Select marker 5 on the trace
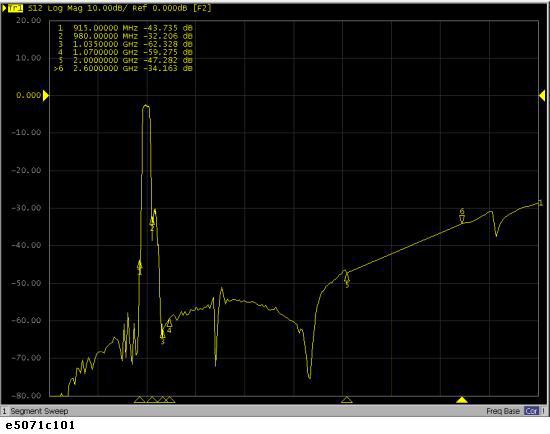The width and height of the screenshot is (550, 434). (347, 278)
